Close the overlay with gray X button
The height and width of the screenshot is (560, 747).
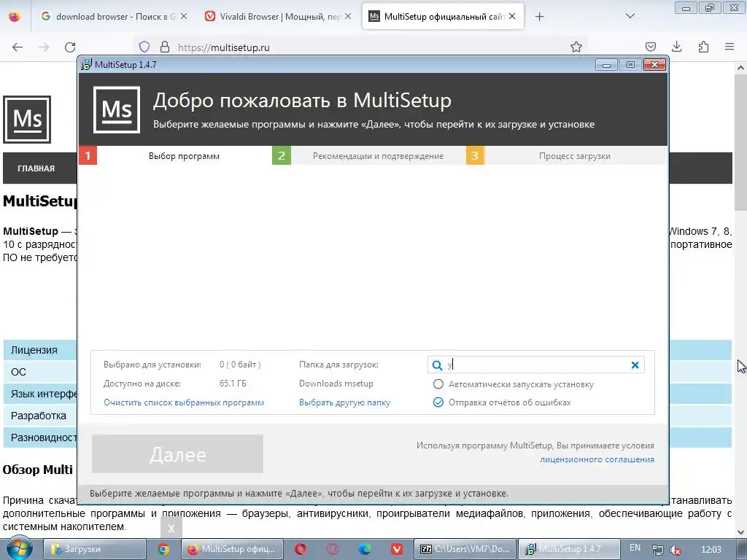pos(171,528)
